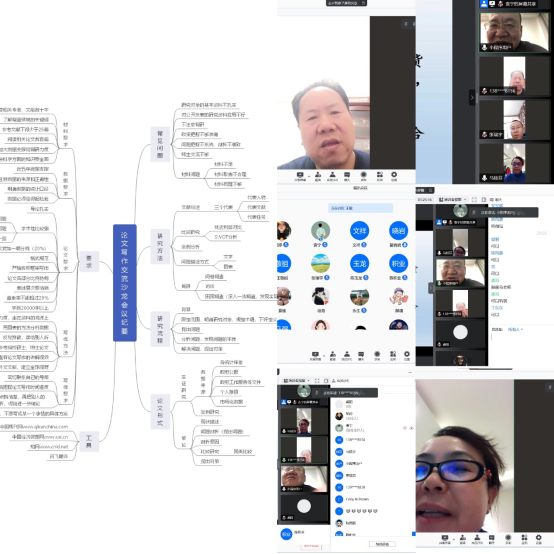Expand the collapsed video side panel arrow, top-right window
The image size is (554, 554).
pyautogui.click(x=472, y=98)
